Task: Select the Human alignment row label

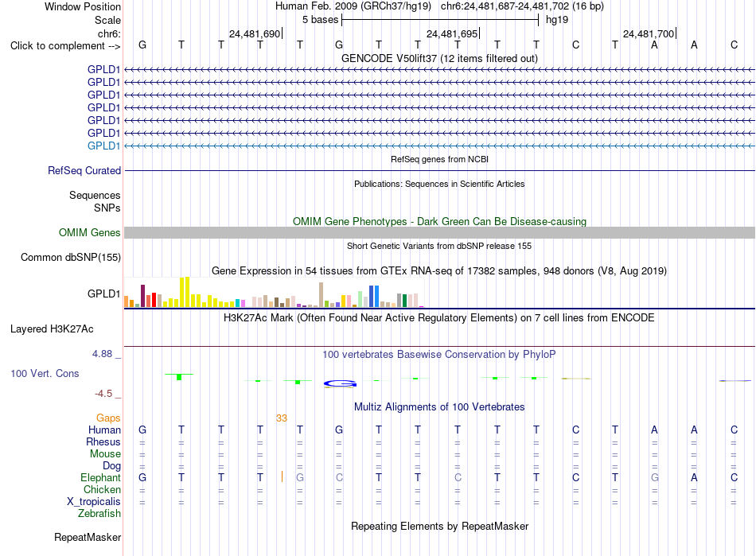Action: 104,430
